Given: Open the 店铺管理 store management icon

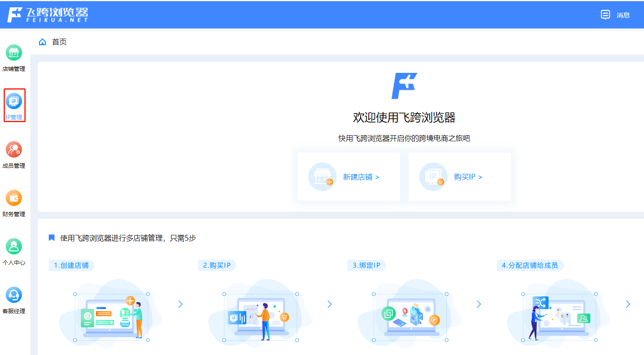Looking at the screenshot, I should pos(14,53).
